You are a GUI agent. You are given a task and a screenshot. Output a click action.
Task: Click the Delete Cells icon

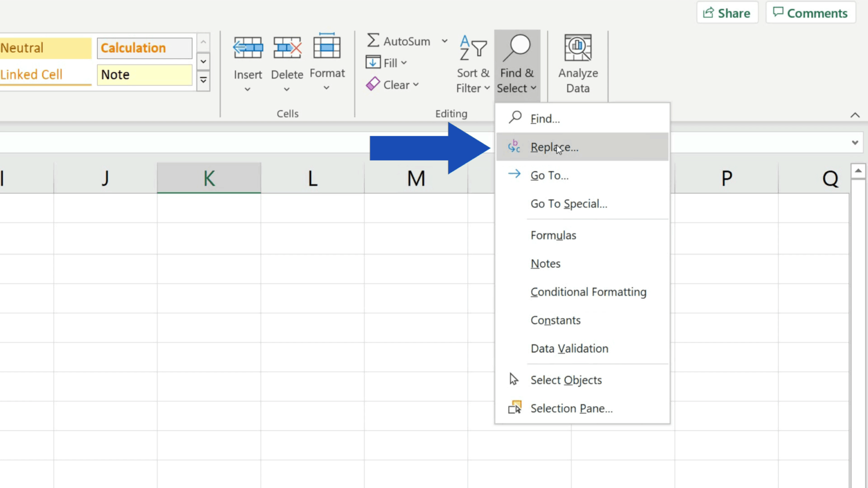[x=287, y=47]
